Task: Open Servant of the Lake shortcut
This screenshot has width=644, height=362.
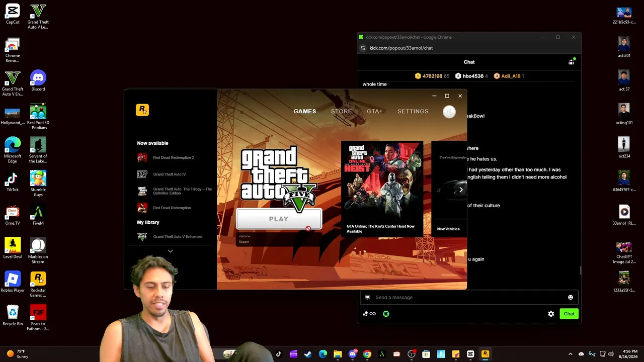Action: tap(38, 151)
